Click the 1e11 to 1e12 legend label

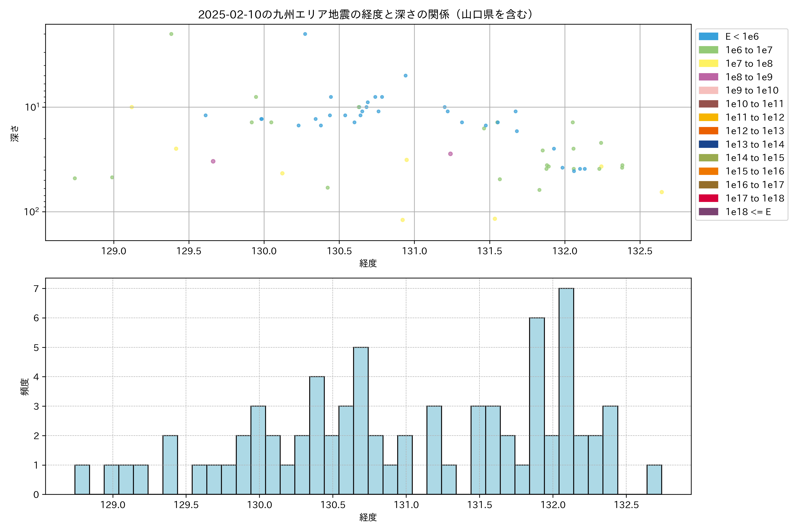pyautogui.click(x=755, y=117)
